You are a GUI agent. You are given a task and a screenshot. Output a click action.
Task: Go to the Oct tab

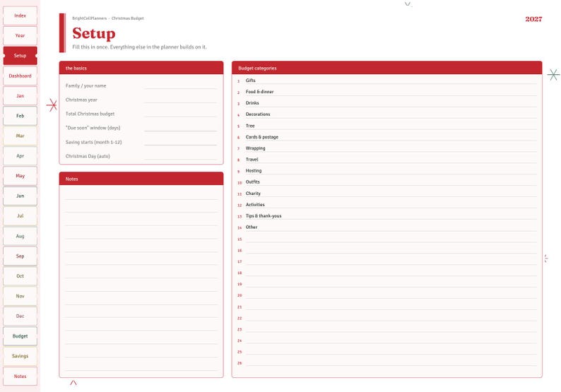coord(20,276)
